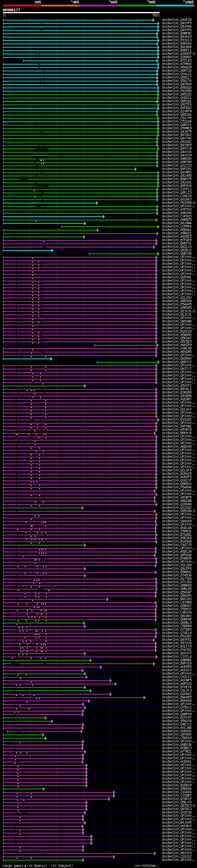The image size is (197, 868).
Task: Open hit label UniRef100_A7SJE6
Action: click(177, 582)
